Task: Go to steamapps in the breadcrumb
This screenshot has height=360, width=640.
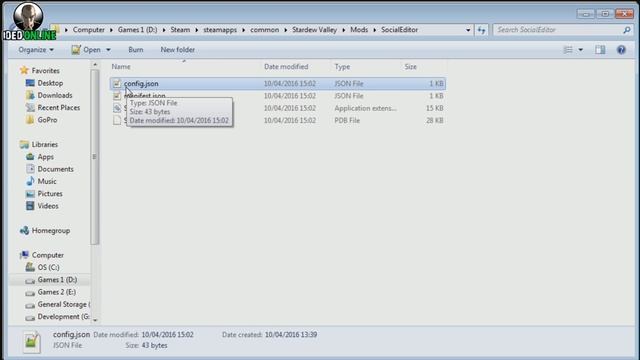Action: point(220,30)
